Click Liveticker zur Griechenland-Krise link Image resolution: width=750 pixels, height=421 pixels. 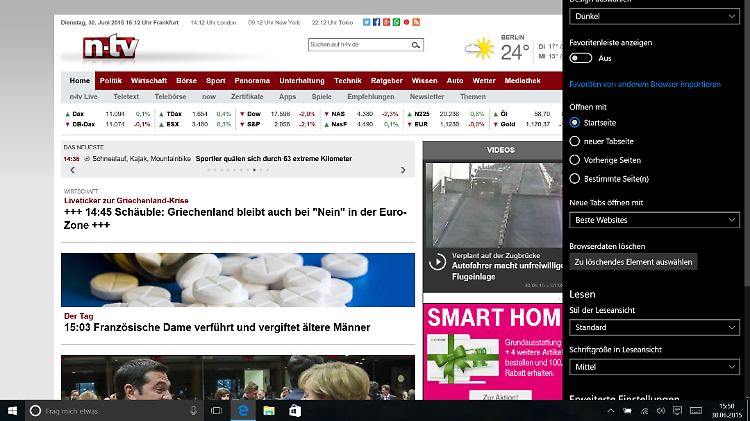click(x=126, y=200)
